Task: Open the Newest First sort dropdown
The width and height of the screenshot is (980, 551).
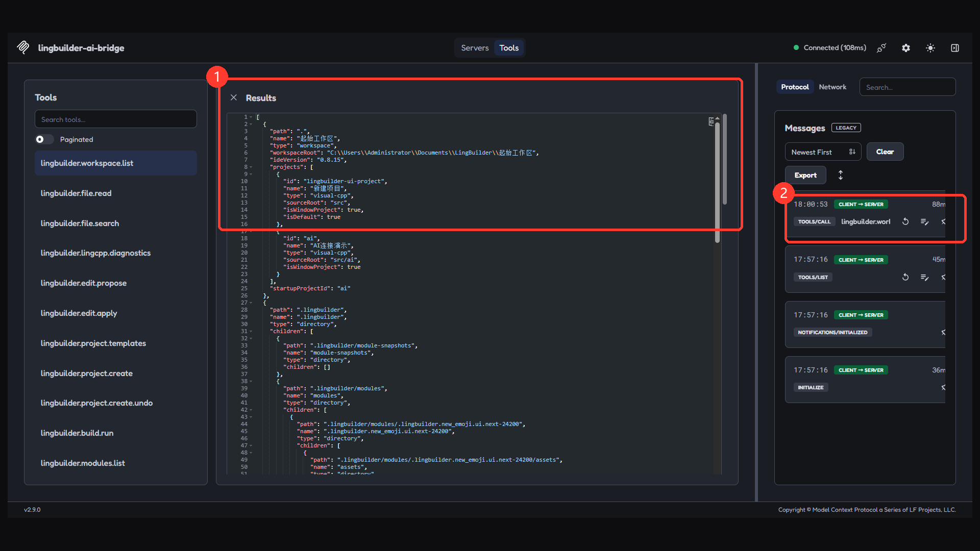Action: click(823, 152)
